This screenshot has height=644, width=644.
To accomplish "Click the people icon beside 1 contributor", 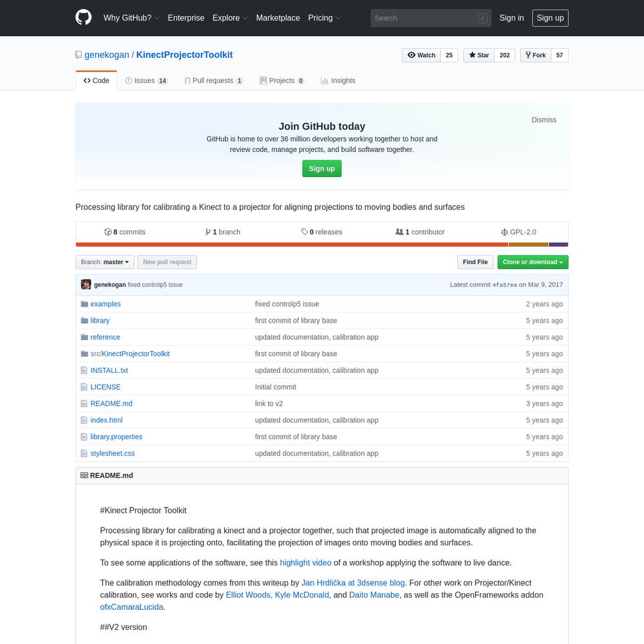I will click(x=399, y=232).
